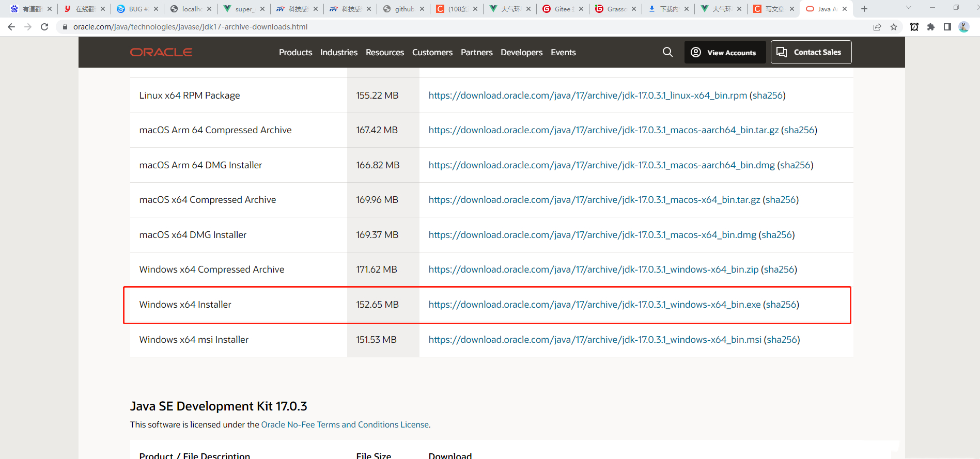Open sha256 link for Windows msi installer
The image size is (980, 459).
[x=782, y=340]
